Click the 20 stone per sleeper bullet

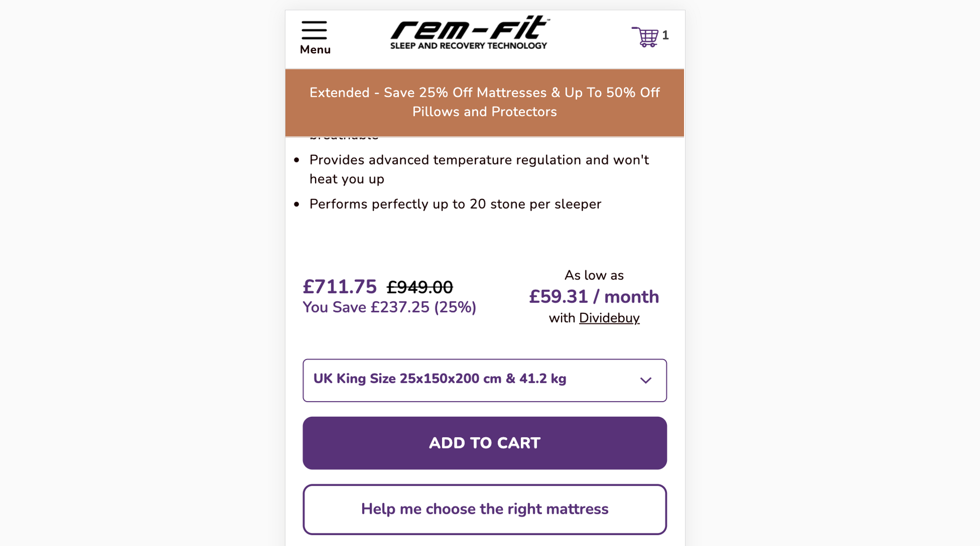click(455, 204)
